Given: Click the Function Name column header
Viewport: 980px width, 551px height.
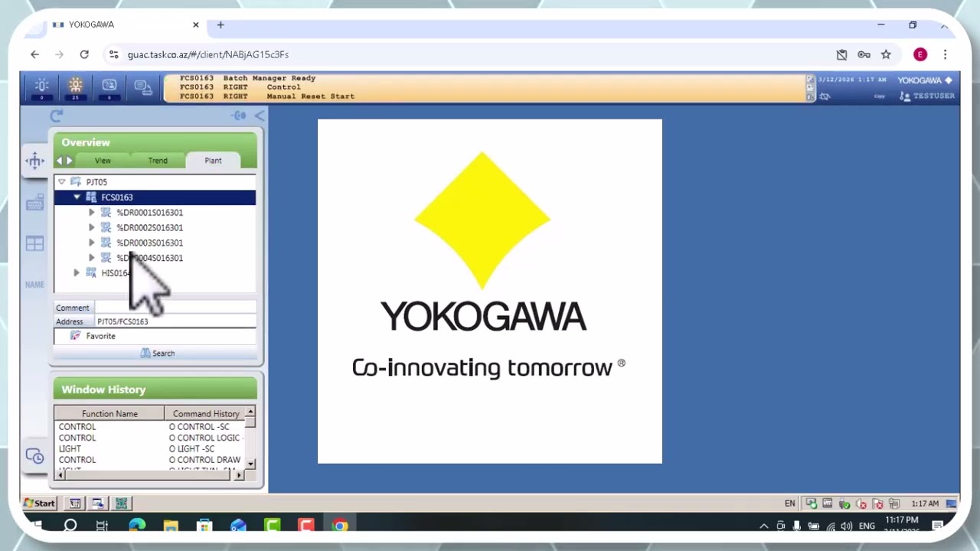Looking at the screenshot, I should (x=109, y=414).
